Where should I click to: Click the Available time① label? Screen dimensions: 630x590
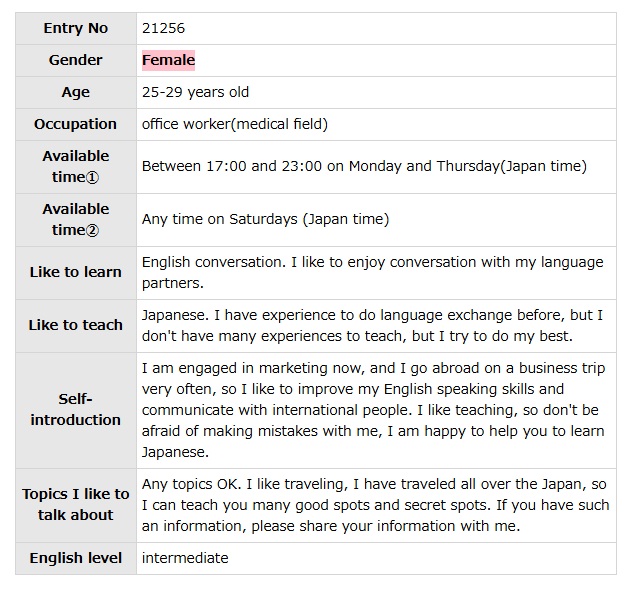click(x=76, y=166)
